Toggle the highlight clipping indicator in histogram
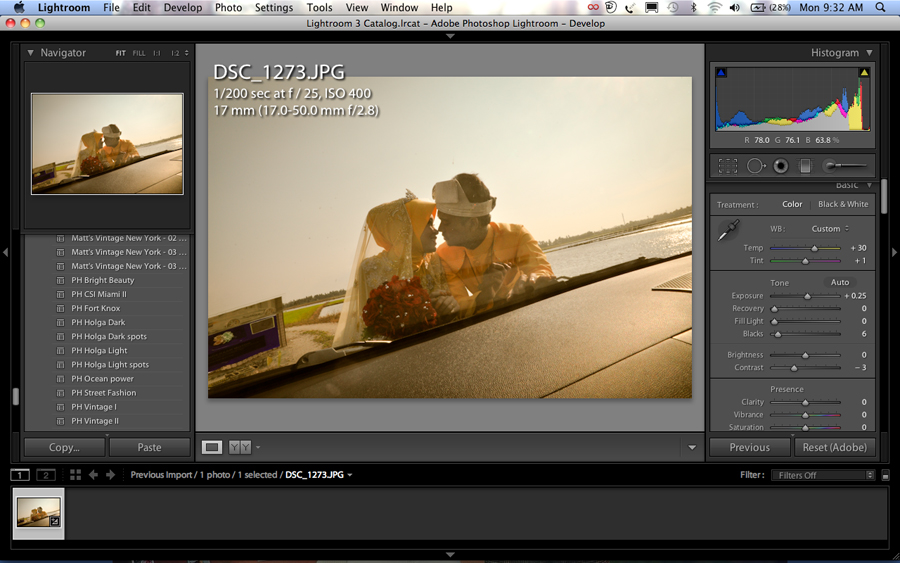 pyautogui.click(x=864, y=73)
